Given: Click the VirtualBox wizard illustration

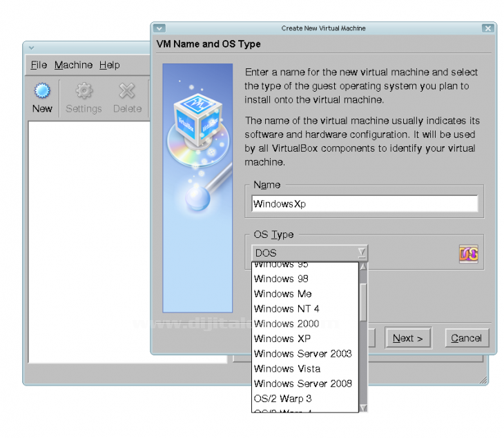Looking at the screenshot, I should (x=197, y=188).
